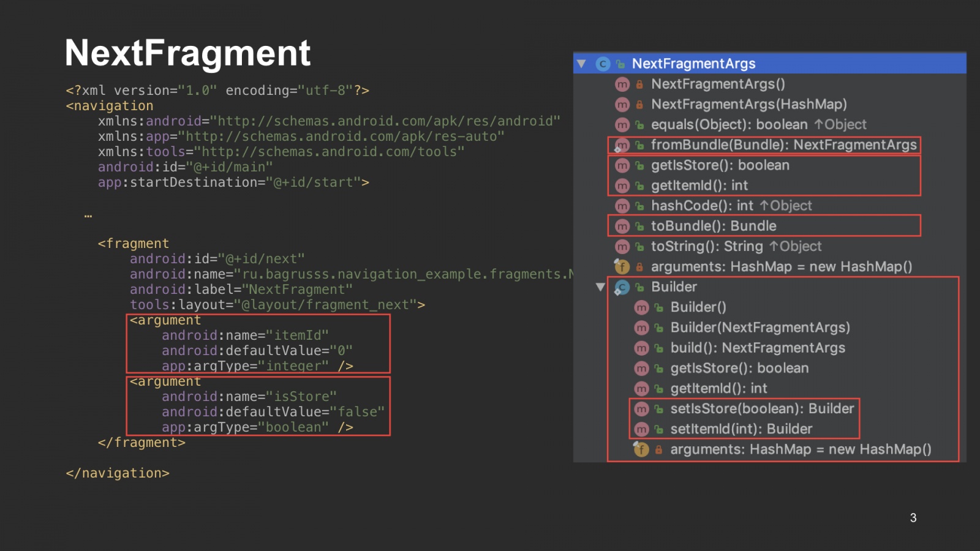Click android:label="NextFragment" line
Image resolution: width=980 pixels, height=551 pixels.
click(x=241, y=290)
